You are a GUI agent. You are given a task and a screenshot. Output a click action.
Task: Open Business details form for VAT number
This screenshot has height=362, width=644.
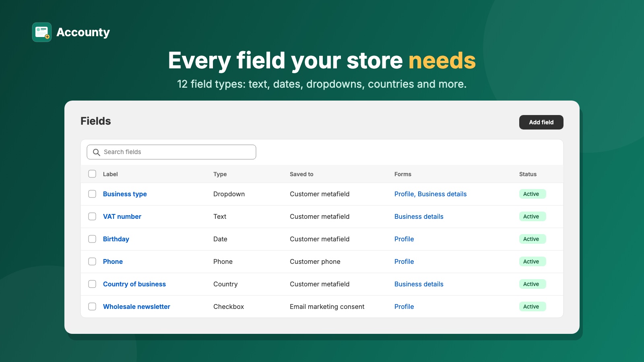[419, 216]
